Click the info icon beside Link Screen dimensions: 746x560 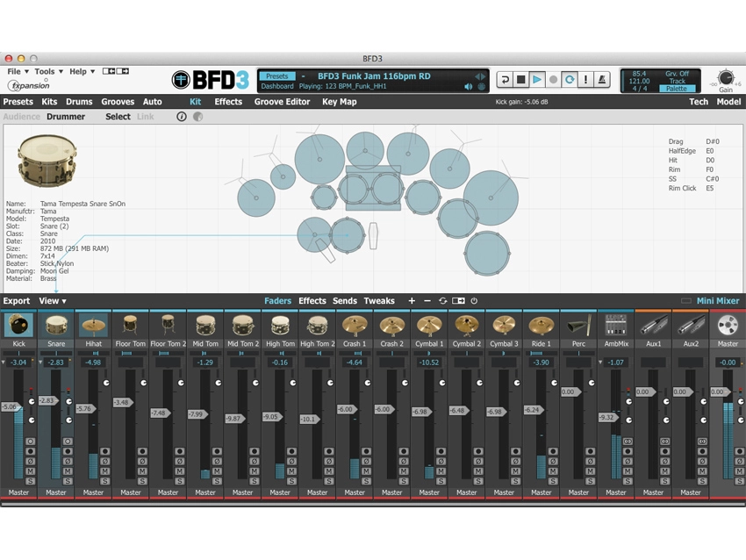click(x=182, y=117)
